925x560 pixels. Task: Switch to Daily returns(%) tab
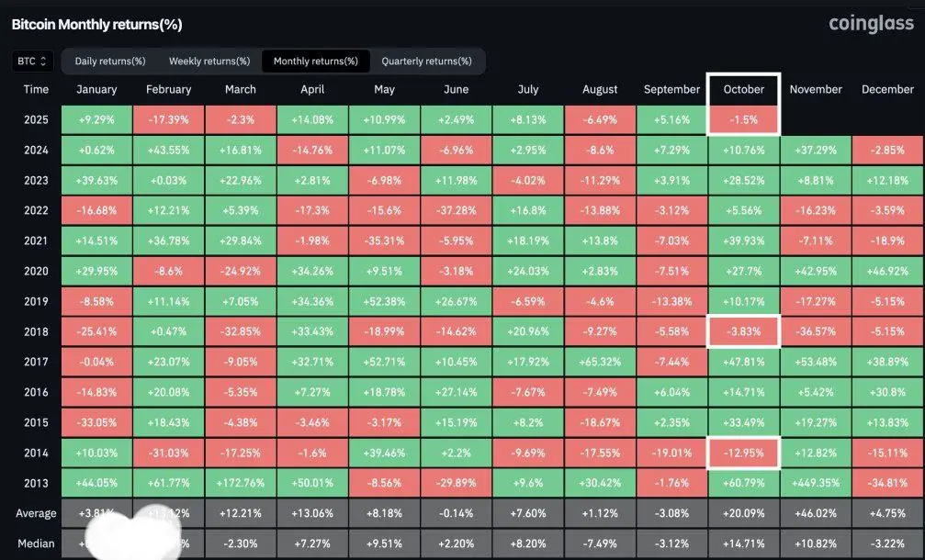(109, 62)
